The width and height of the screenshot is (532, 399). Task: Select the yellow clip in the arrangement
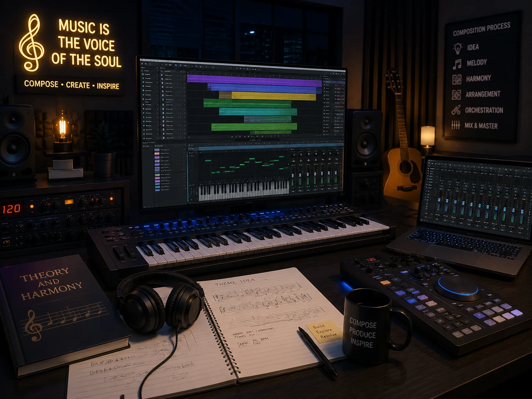pos(267,96)
